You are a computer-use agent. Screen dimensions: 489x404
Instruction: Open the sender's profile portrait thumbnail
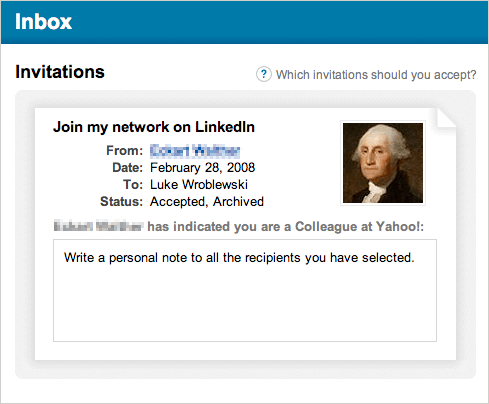pyautogui.click(x=383, y=163)
